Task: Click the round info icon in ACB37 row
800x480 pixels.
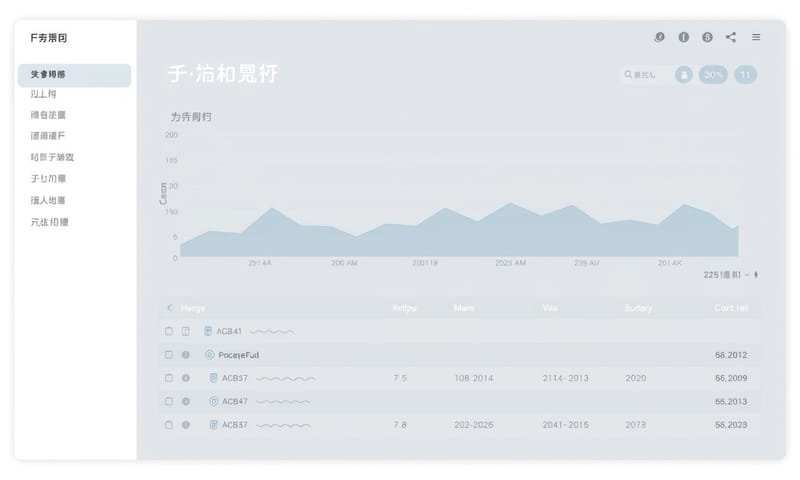Action: coord(186,425)
